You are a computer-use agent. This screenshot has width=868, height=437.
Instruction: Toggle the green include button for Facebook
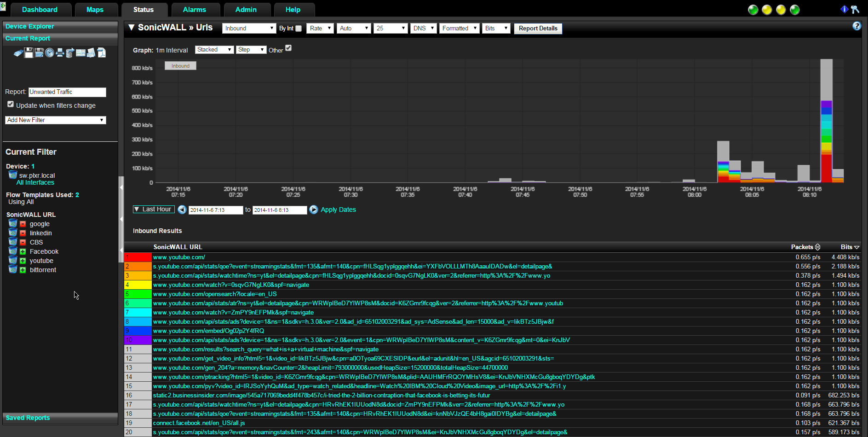point(23,251)
